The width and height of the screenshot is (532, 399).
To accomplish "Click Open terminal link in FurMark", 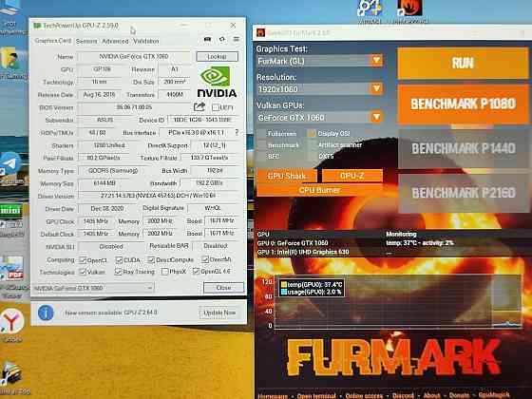I will coord(316,395).
